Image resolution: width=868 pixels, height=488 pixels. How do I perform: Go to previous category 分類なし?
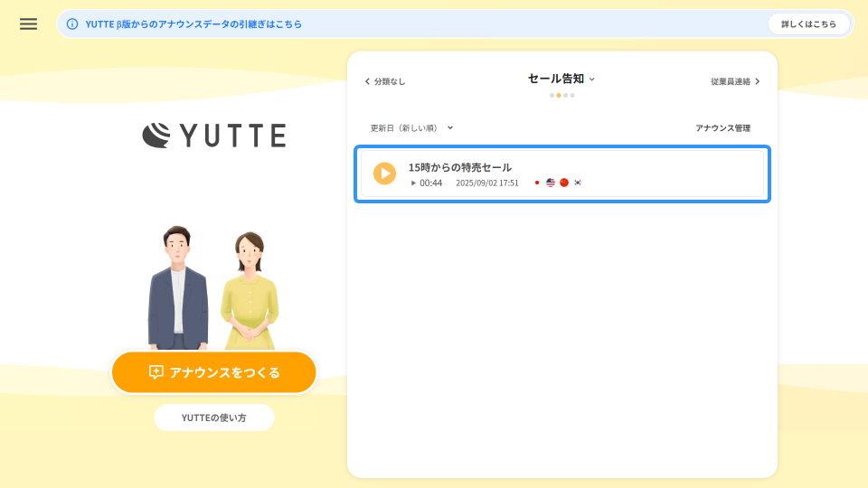tap(385, 81)
